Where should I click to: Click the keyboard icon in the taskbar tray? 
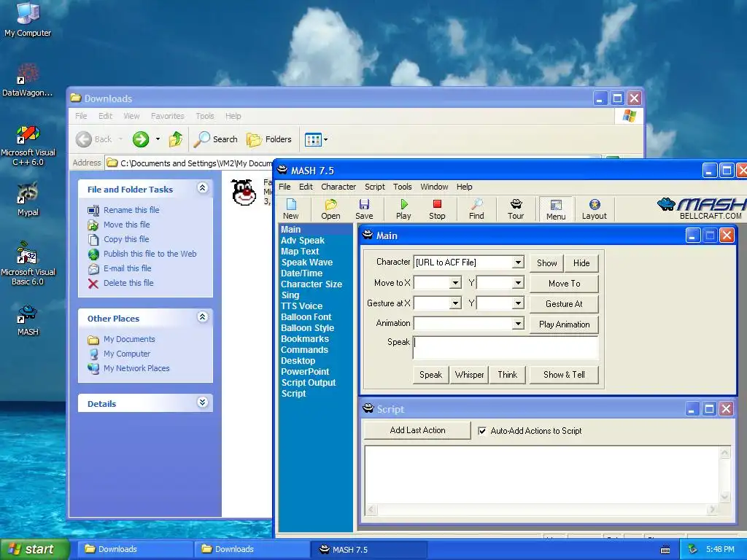665,550
